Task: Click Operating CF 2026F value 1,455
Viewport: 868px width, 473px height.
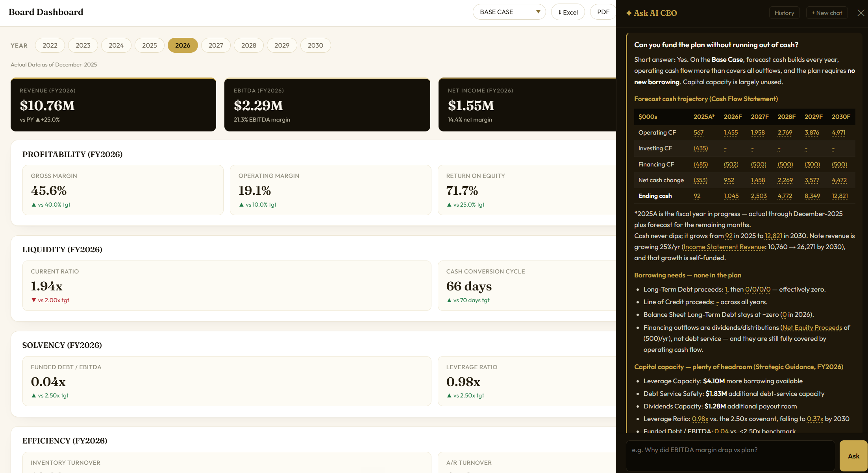Action: click(731, 133)
